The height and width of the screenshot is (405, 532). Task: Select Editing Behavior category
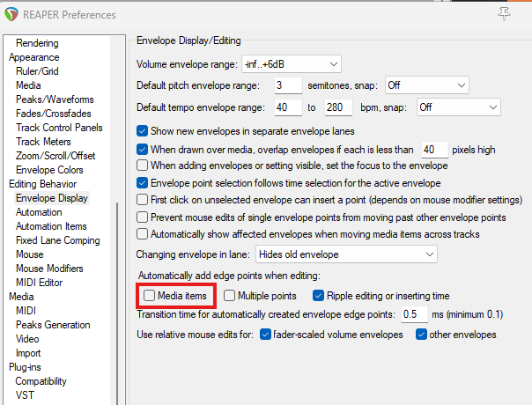(x=43, y=184)
